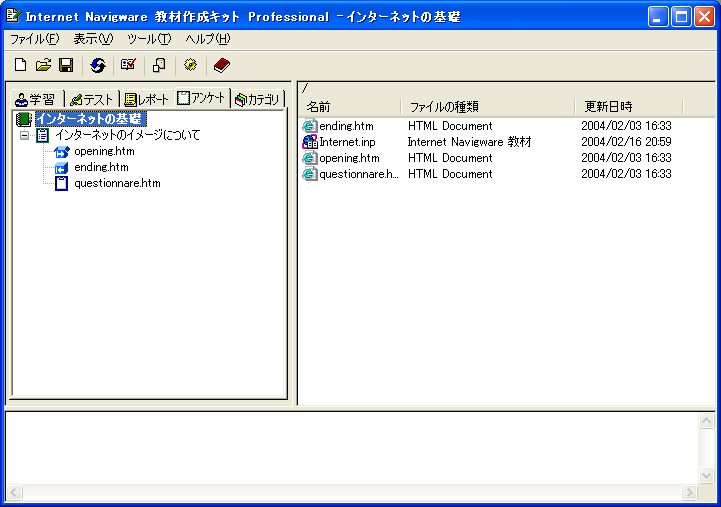Select the アンケート tab
Image resolution: width=721 pixels, height=507 pixels.
pos(202,97)
